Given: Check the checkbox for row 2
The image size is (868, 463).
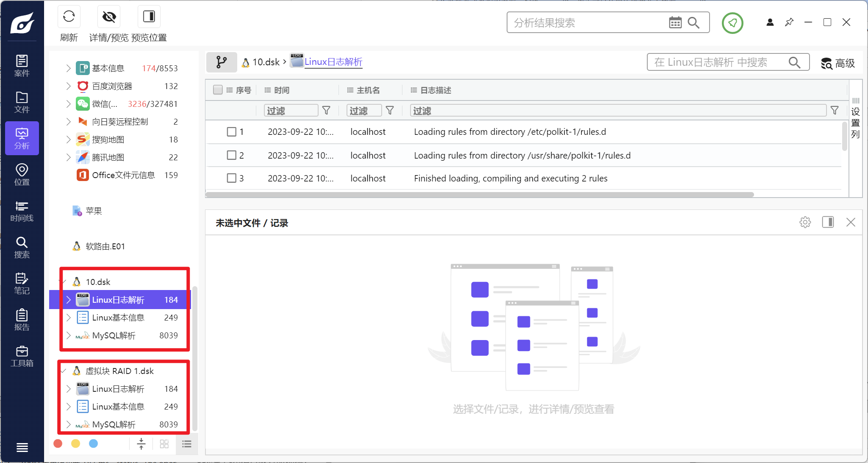Looking at the screenshot, I should (x=231, y=155).
